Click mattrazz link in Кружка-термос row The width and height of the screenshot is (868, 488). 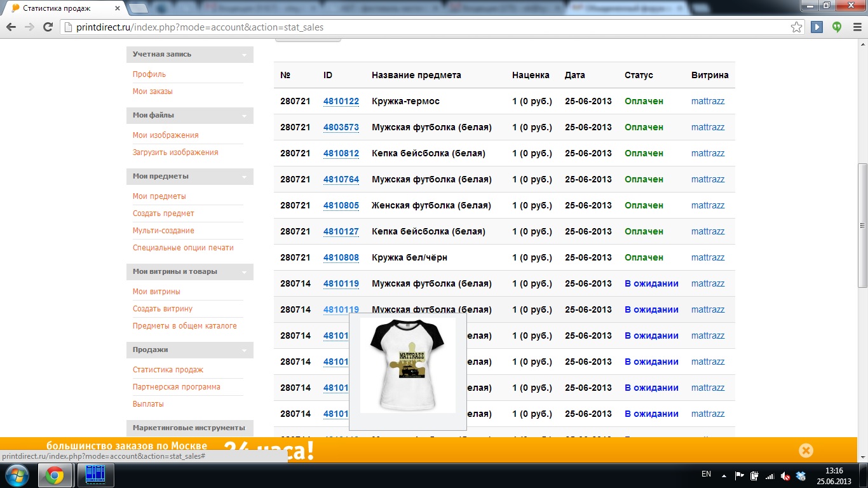click(x=707, y=102)
